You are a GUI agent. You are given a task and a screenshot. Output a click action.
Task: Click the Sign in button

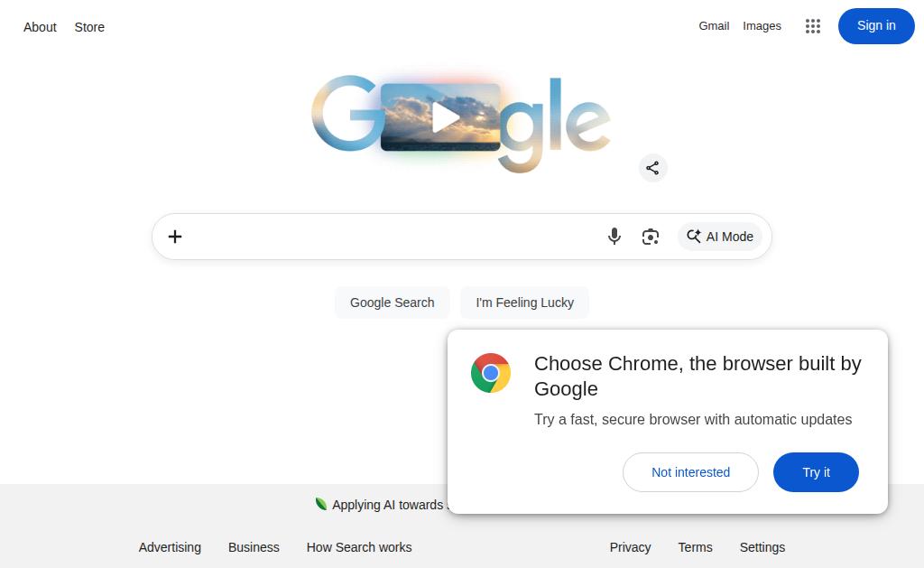pos(875,26)
